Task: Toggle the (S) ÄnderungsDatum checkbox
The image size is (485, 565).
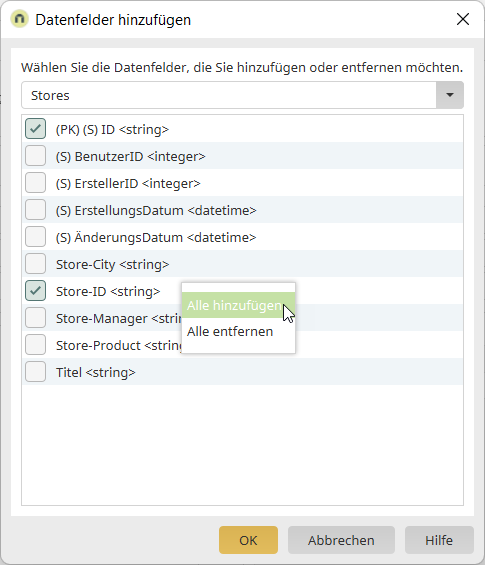Action: point(35,237)
